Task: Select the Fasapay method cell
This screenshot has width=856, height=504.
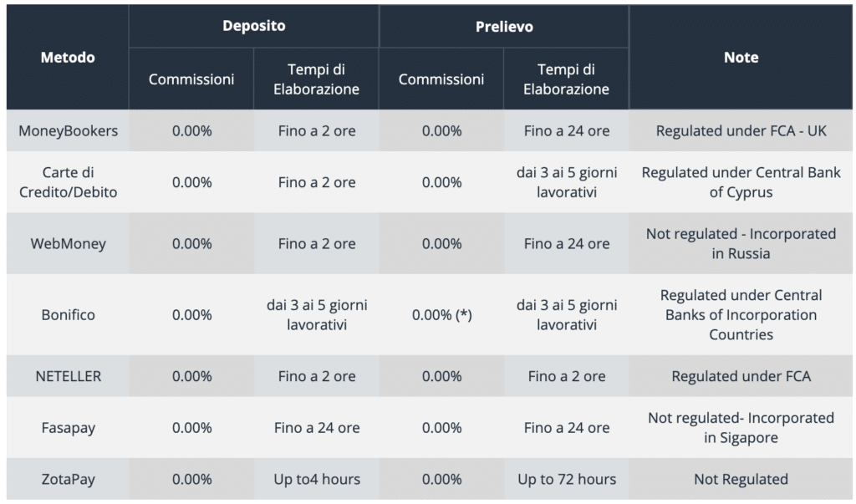Action: coord(68,428)
